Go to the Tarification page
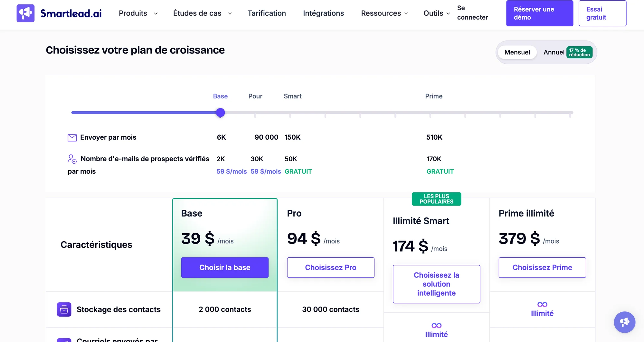The height and width of the screenshot is (342, 644). (267, 13)
